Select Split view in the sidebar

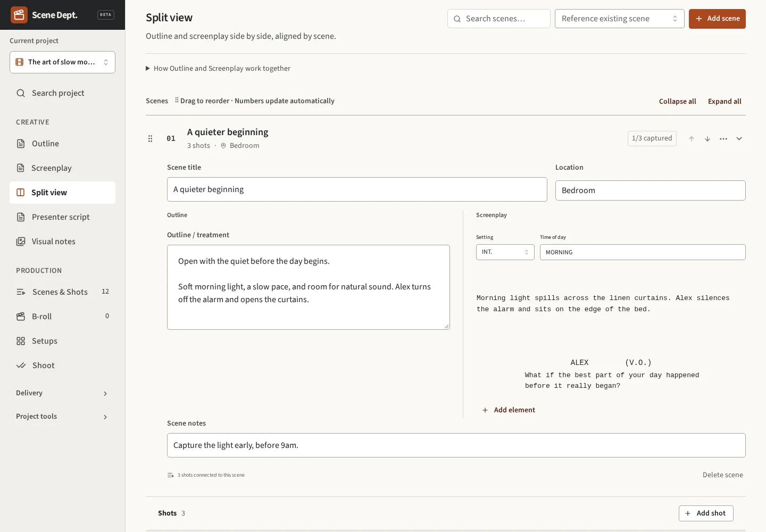(62, 193)
